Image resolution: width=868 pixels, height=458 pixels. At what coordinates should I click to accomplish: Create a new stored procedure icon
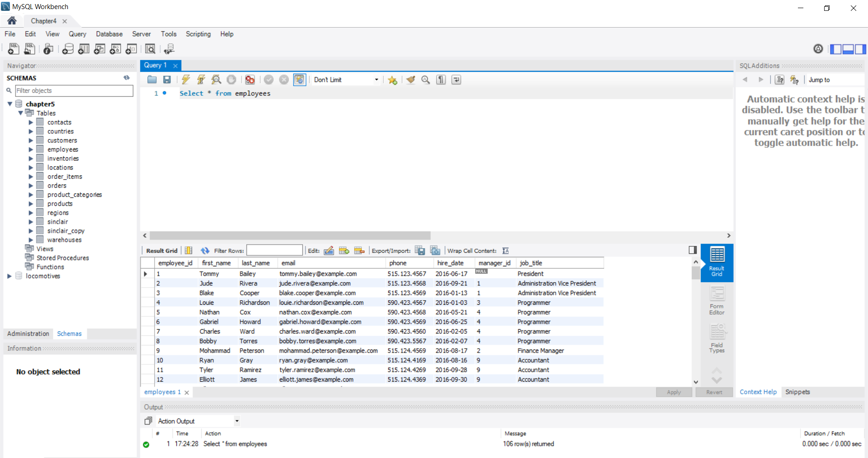[x=115, y=49]
